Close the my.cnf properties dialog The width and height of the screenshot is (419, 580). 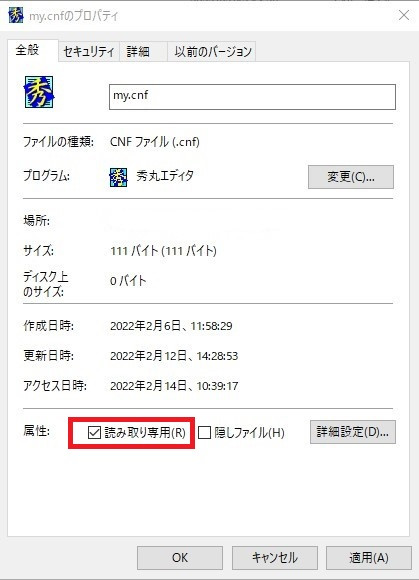tap(403, 16)
